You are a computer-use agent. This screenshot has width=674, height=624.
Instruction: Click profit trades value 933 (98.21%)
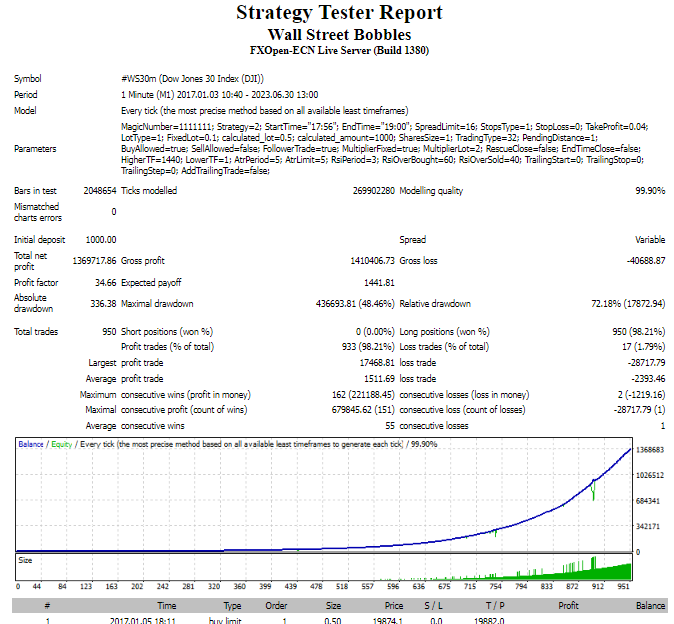pos(368,347)
